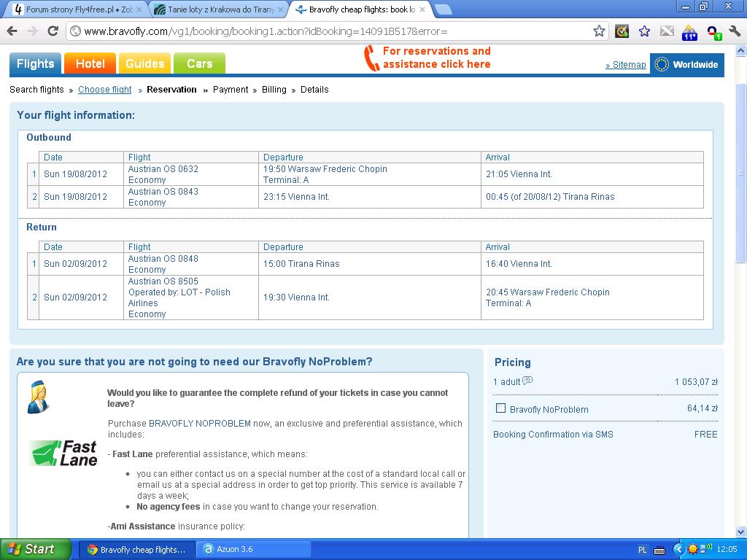Click the Austrian OS 0848 flight cell

[x=190, y=264]
